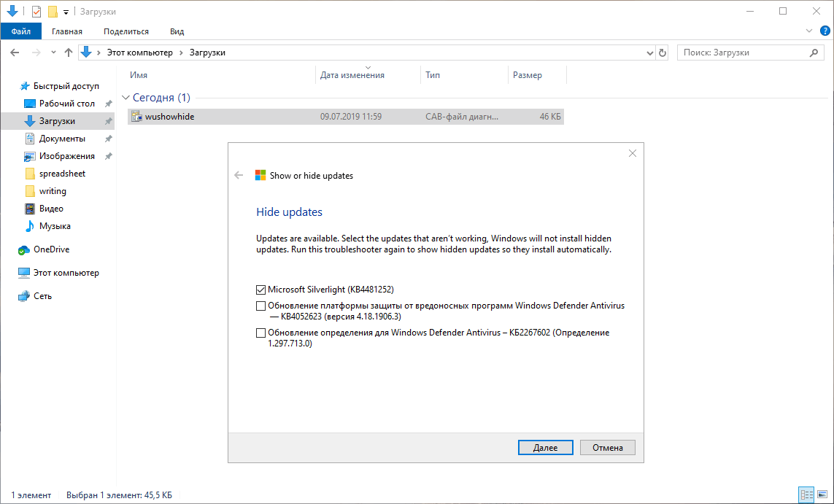The image size is (834, 504).
Task: Check the KB2267602 definition update
Action: [260, 333]
